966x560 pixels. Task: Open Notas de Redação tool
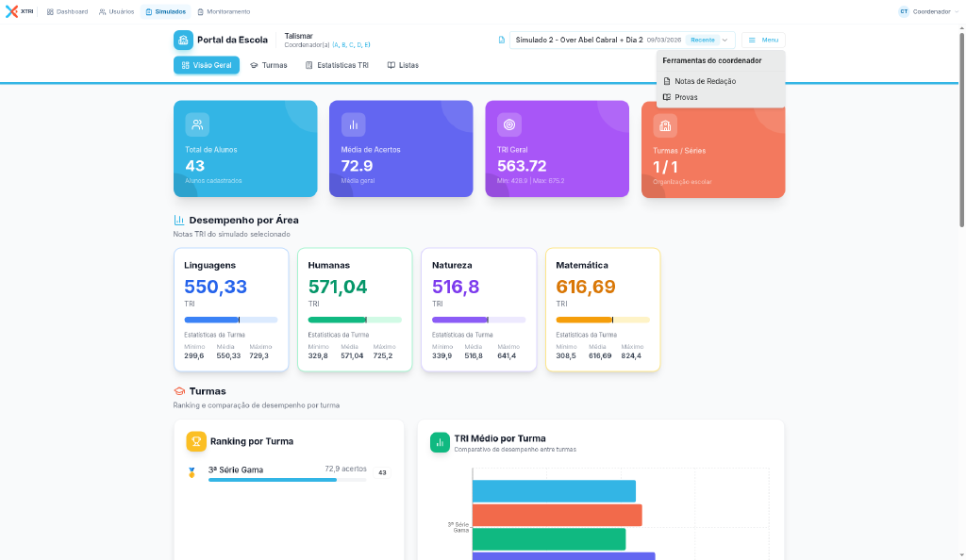pos(721,81)
